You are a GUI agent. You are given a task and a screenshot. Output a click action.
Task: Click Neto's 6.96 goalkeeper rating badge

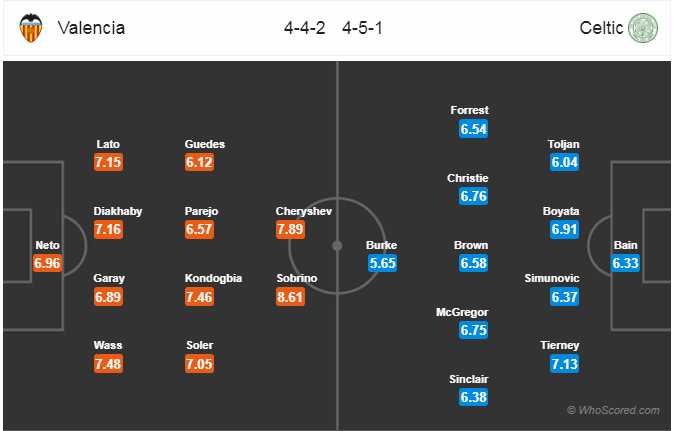48,263
